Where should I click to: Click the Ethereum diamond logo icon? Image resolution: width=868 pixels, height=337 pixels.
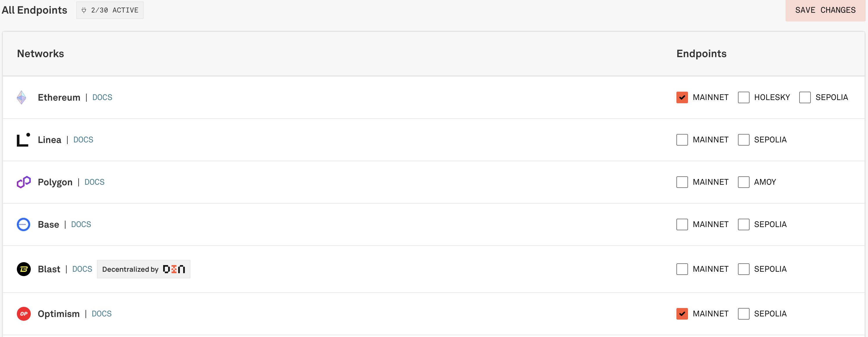pos(21,98)
